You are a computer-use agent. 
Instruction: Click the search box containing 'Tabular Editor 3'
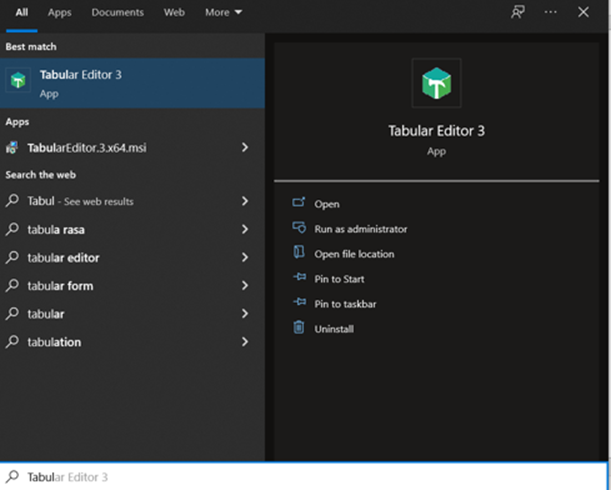pyautogui.click(x=304, y=476)
